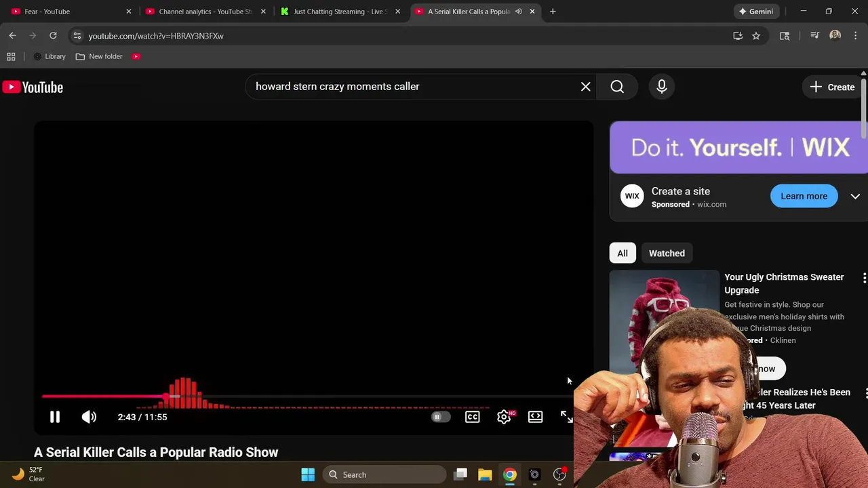Open video settings gear icon

[504, 417]
